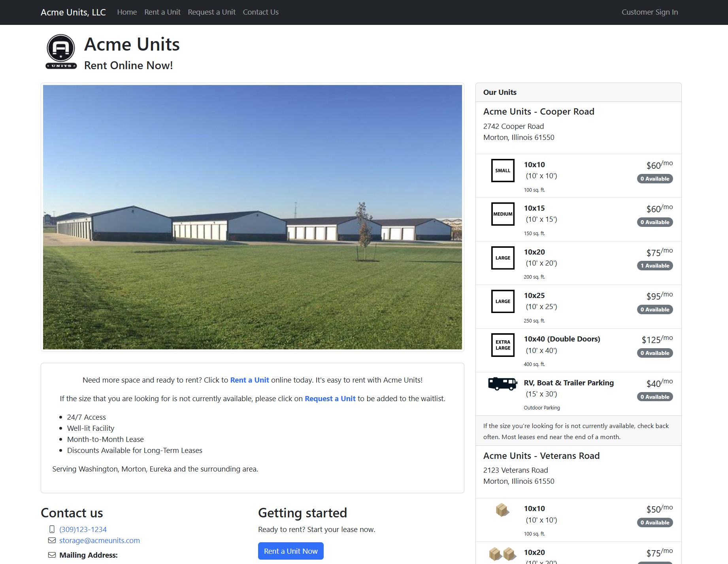Click the RV icon for Trailer Parking
The height and width of the screenshot is (564, 728).
pos(503,383)
